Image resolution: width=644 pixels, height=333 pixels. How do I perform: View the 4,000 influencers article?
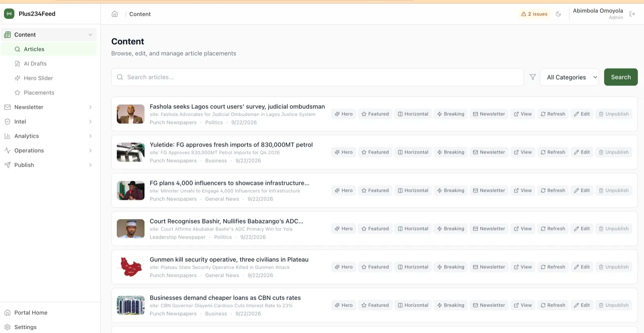pyautogui.click(x=523, y=190)
